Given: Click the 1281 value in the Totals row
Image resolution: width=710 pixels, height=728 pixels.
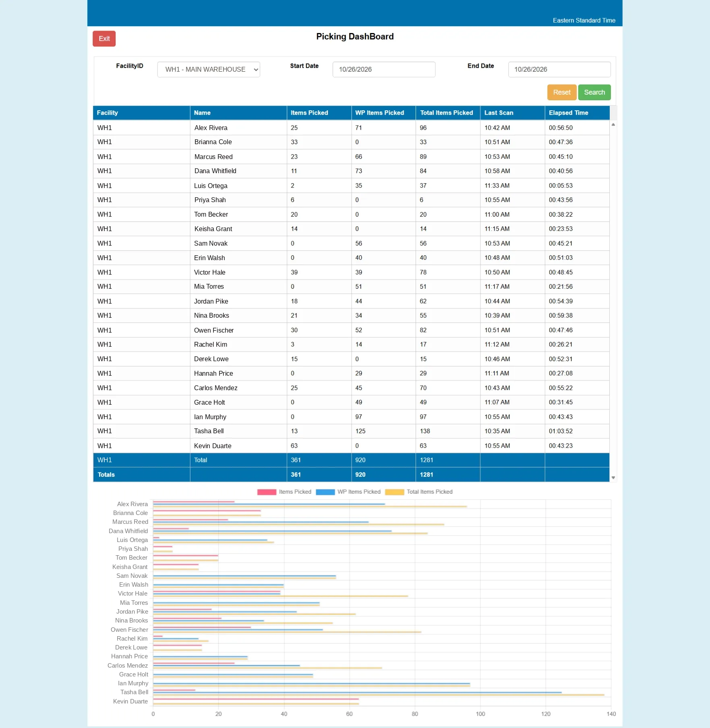Looking at the screenshot, I should (426, 474).
